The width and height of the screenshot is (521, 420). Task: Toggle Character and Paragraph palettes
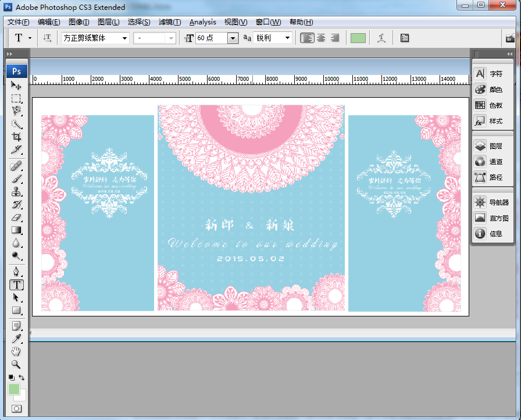[404, 38]
